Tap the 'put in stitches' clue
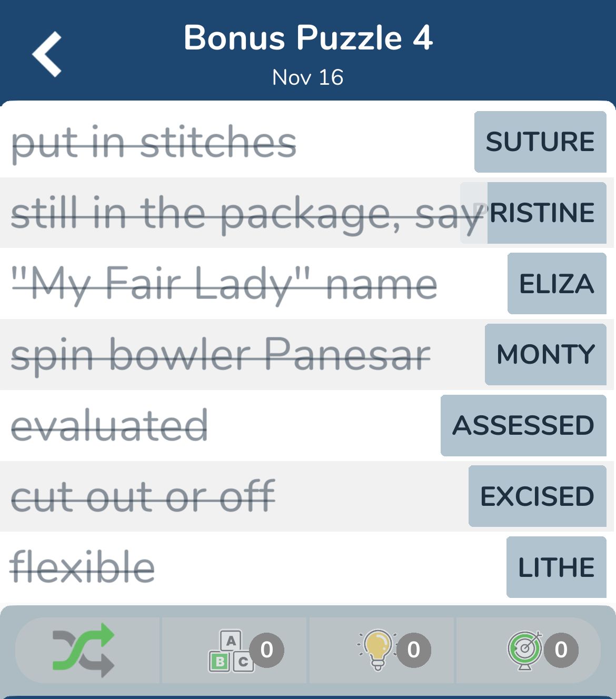Screen dimensions: 616x699 (x=154, y=143)
